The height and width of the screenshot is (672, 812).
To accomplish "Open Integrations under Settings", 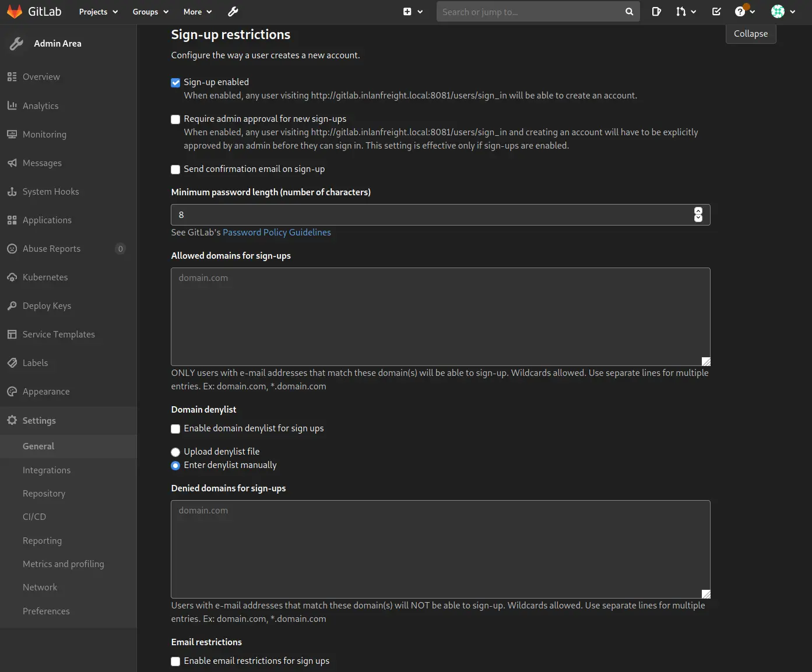I will (x=47, y=470).
